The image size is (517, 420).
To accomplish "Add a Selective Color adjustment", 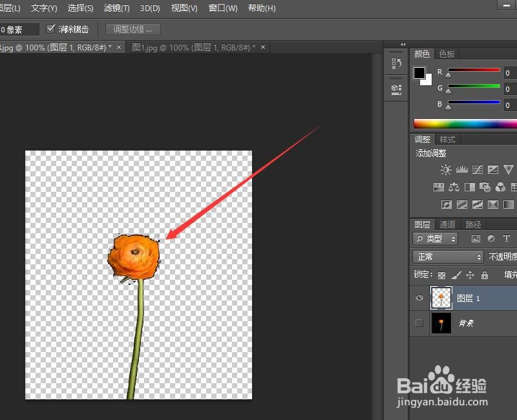I will [x=493, y=205].
